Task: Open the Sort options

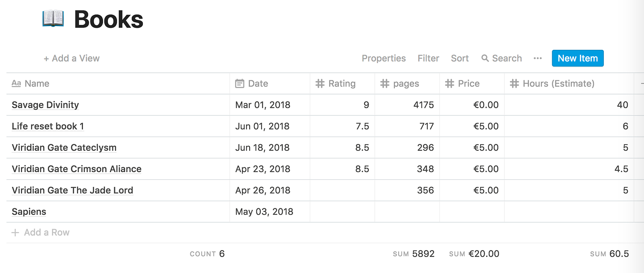Action: [x=460, y=58]
